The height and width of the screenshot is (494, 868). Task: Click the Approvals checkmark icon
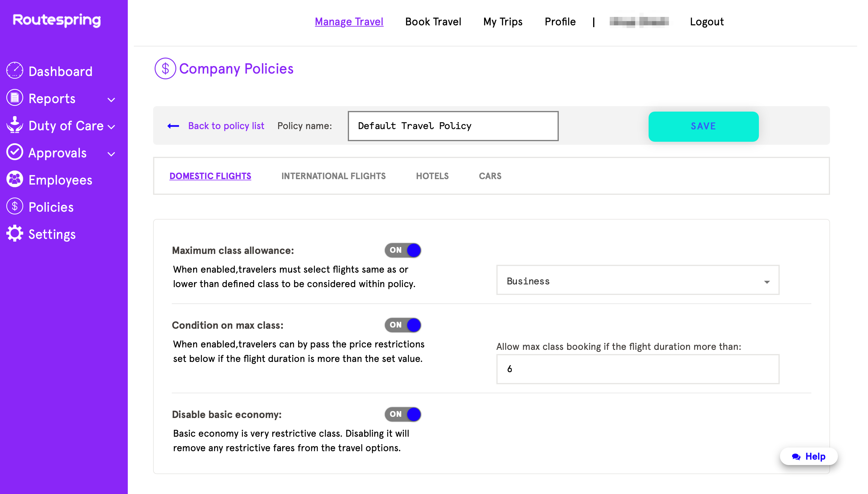[x=14, y=152]
